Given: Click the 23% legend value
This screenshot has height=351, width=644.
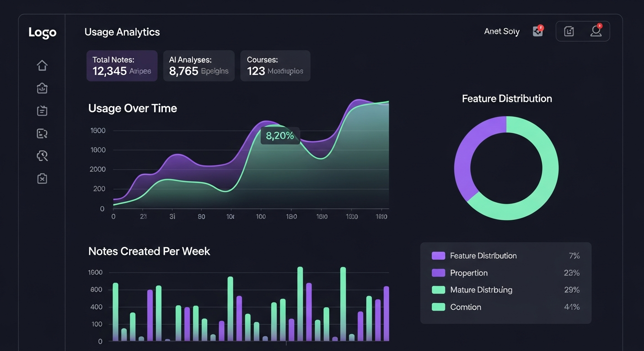Looking at the screenshot, I should (x=572, y=273).
